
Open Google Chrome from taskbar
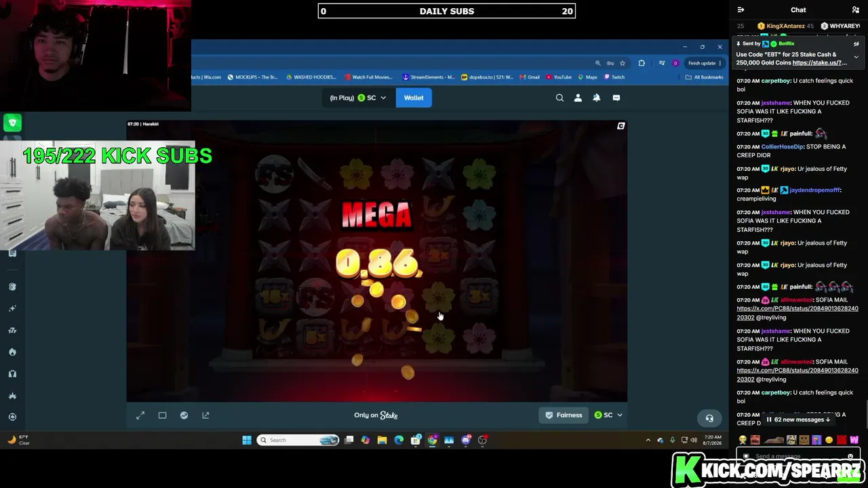(432, 441)
